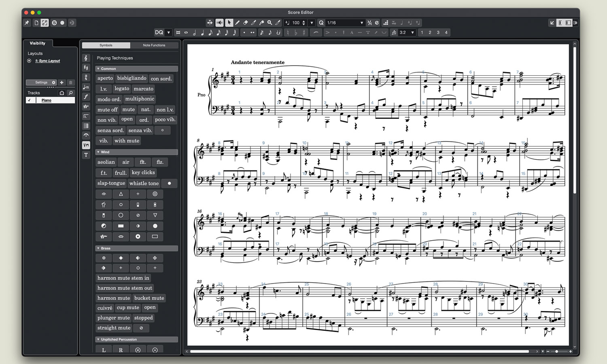Open the Text symbol category
Image resolution: width=607 pixels, height=364 pixels.
tap(86, 155)
